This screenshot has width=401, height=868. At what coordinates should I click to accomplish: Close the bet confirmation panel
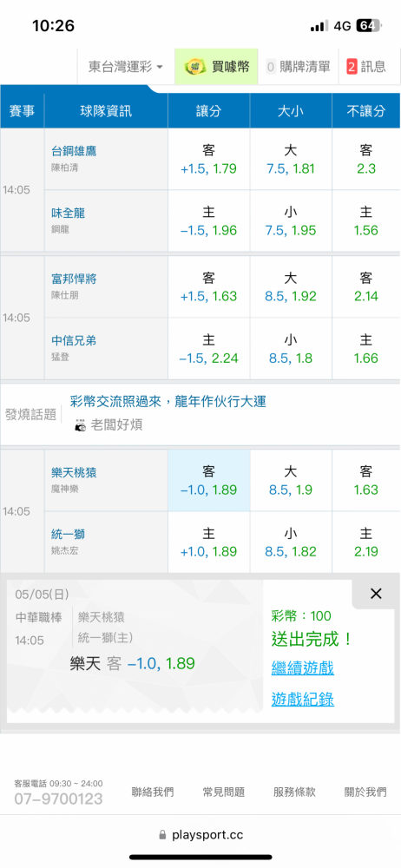tap(376, 594)
